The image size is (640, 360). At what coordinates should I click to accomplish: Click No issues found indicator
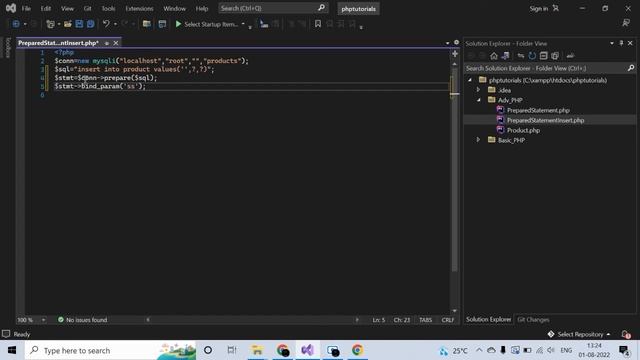tap(82, 320)
